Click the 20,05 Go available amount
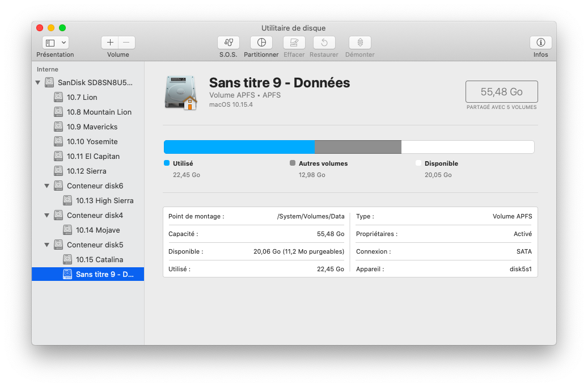The image size is (588, 387). click(x=438, y=175)
